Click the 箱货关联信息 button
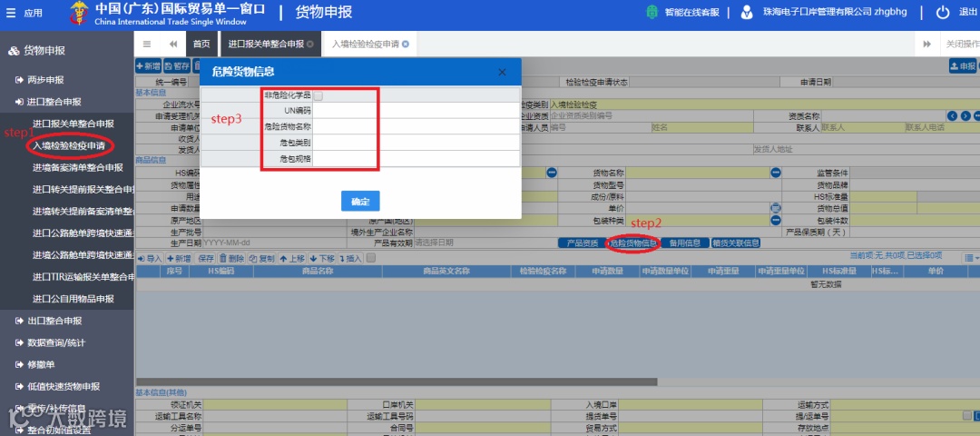Image resolution: width=980 pixels, height=436 pixels. point(736,243)
